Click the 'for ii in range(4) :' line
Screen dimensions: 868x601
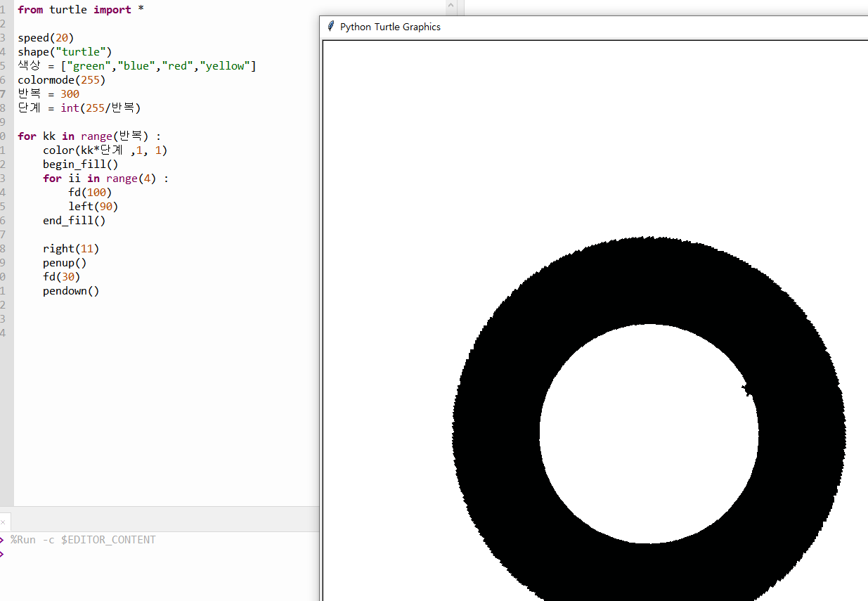(105, 179)
